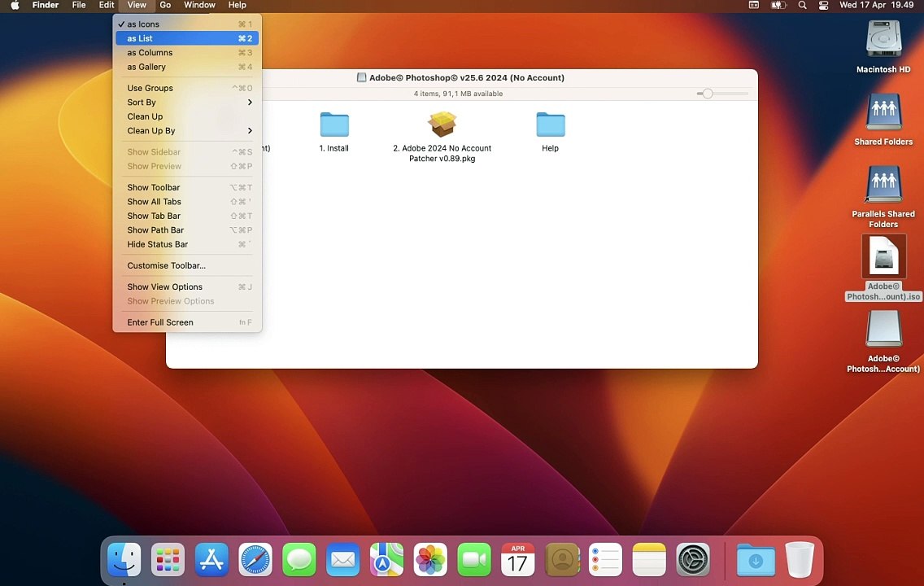Screen dimensions: 924x586
Task: Click the '4 items, 91,1 MB available' status text
Action: click(458, 94)
